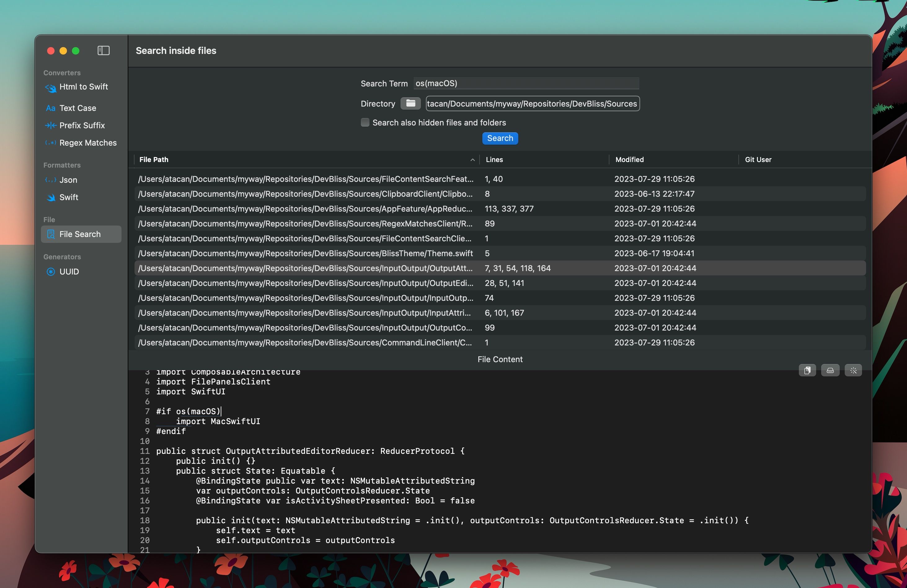Viewport: 907px width, 588px height.
Task: Click the lines cell '28, 51, 141'
Action: coord(504,283)
